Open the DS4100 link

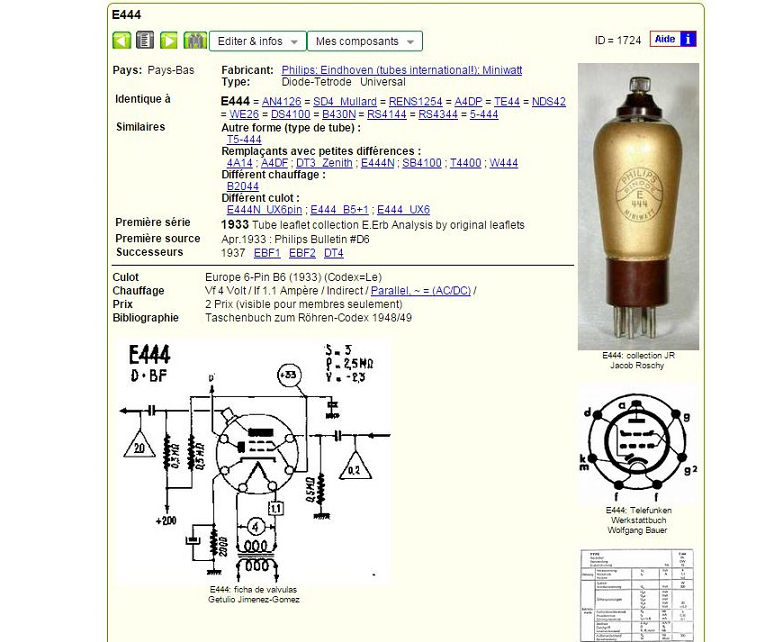point(291,114)
